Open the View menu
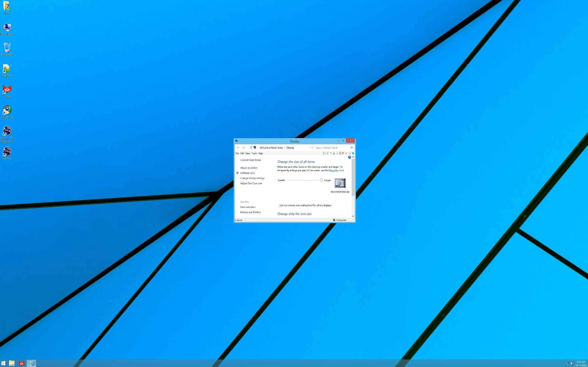This screenshot has width=588, height=367. [247, 153]
